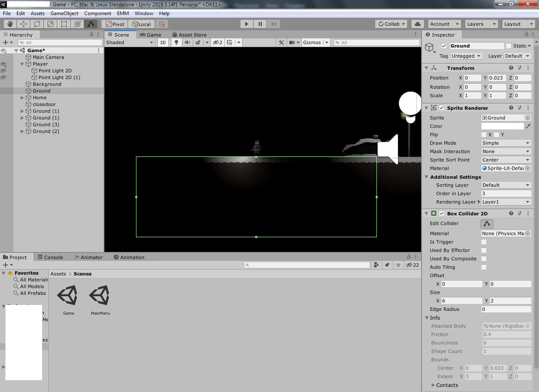This screenshot has height=392, width=539.
Task: Click the Hierarchy search field
Action: [x=60, y=42]
